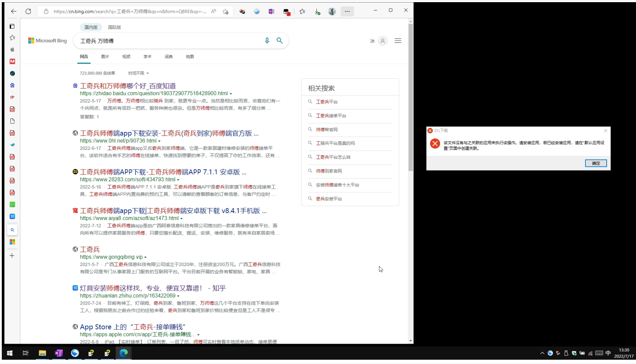Viewport: 636px width, 364px height.
Task: Open the Bing hamburger settings menu
Action: [398, 41]
